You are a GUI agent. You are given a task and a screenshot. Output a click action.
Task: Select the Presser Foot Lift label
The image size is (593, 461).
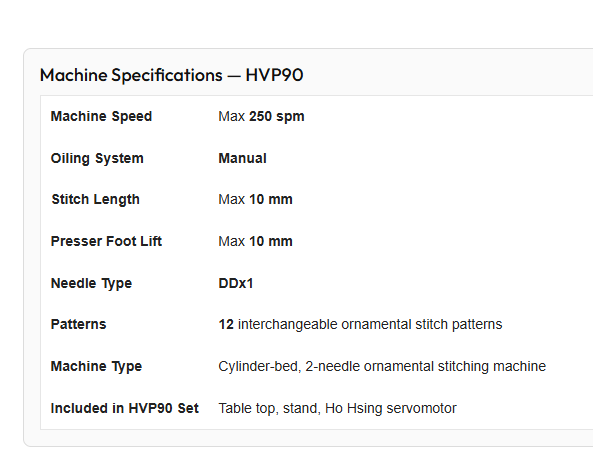pyautogui.click(x=106, y=241)
